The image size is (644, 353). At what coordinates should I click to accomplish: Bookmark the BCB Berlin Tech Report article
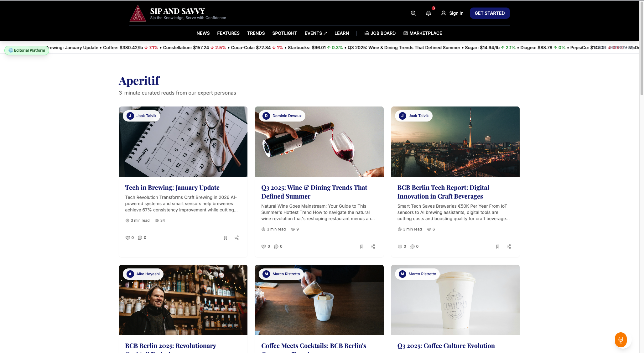point(498,247)
